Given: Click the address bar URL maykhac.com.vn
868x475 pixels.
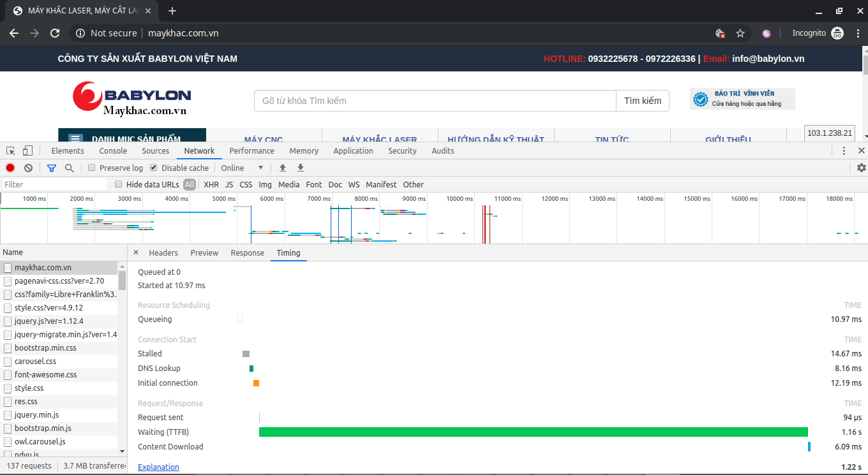Looking at the screenshot, I should 184,33.
